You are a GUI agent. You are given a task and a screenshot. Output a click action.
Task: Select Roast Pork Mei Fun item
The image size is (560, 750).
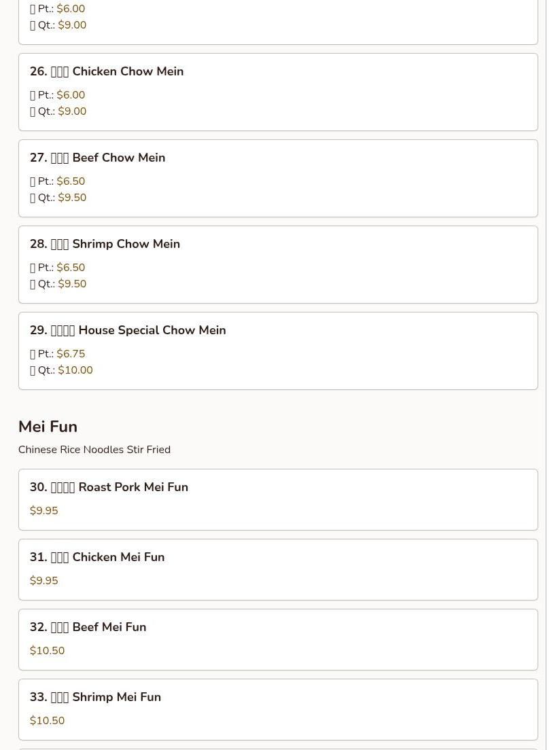point(109,488)
